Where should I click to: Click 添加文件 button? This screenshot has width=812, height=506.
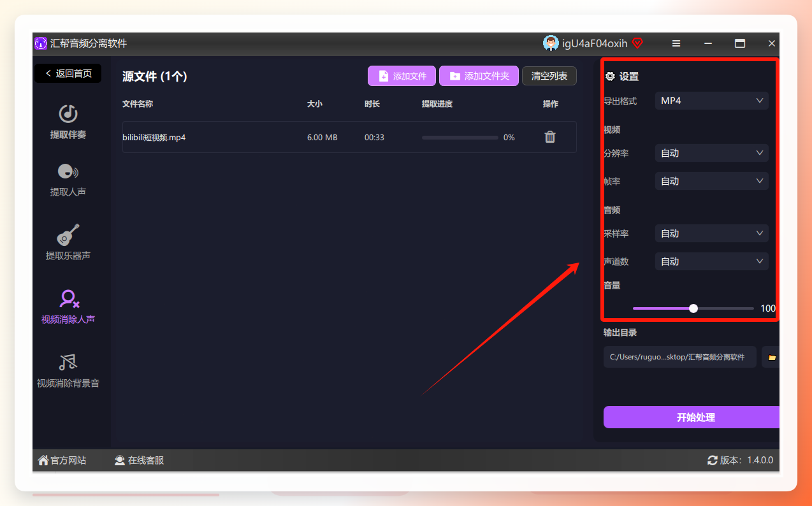402,76
